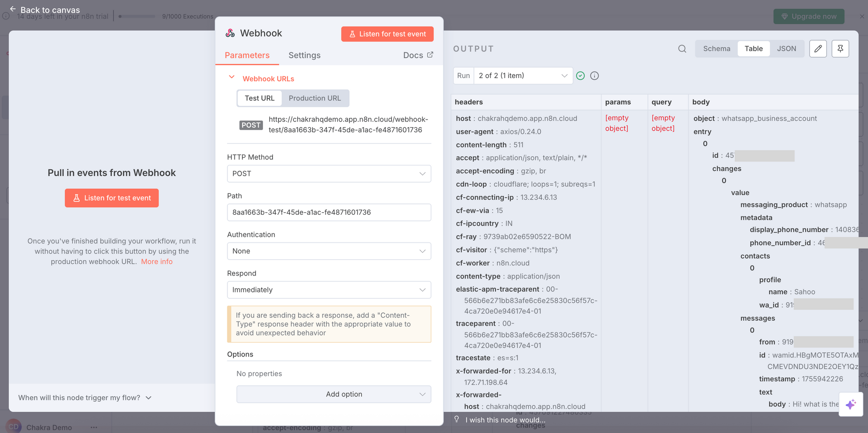
Task: Open the user options ellipsis menu
Action: 94,427
